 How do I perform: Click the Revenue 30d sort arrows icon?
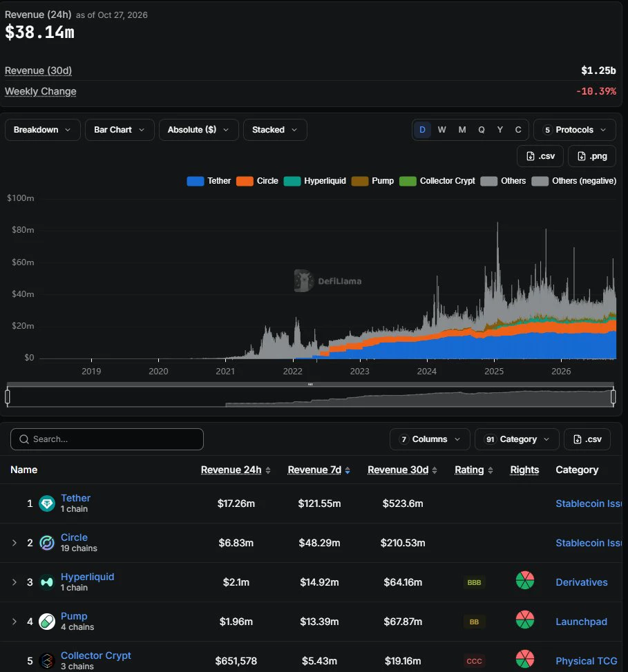click(x=435, y=470)
